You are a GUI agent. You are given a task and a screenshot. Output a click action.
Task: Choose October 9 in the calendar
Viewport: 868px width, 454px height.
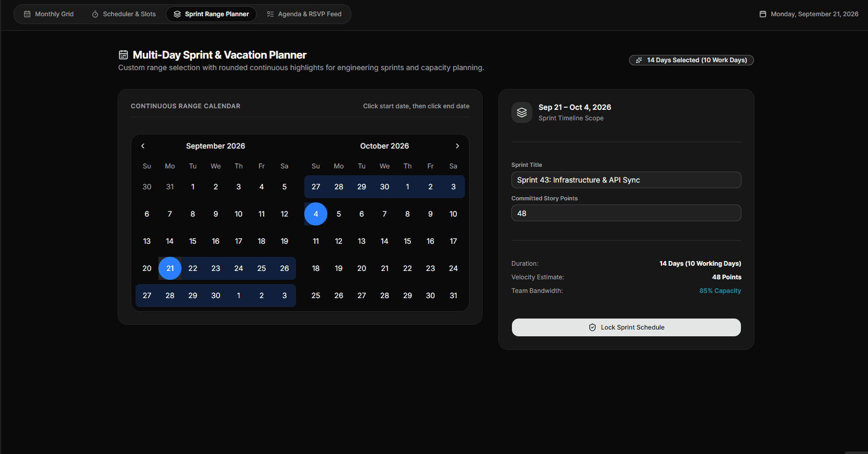click(430, 214)
